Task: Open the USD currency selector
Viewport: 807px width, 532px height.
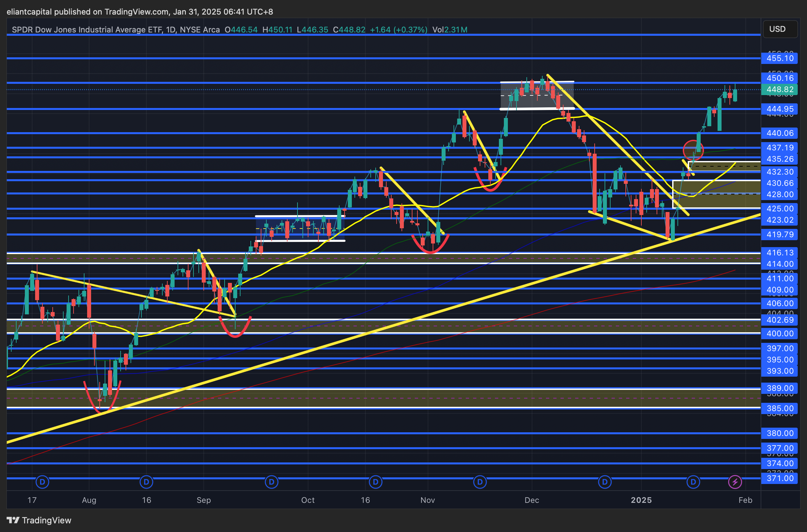Action: (780, 29)
